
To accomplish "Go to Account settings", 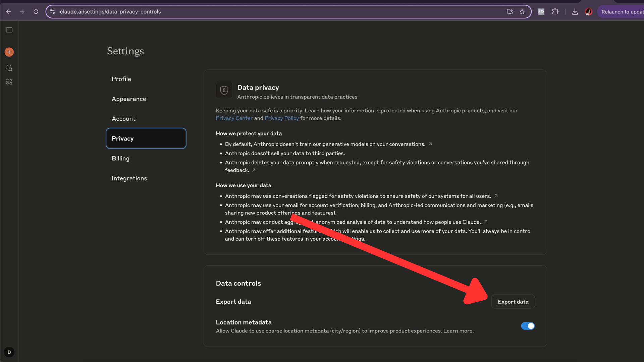I will 146,119.
